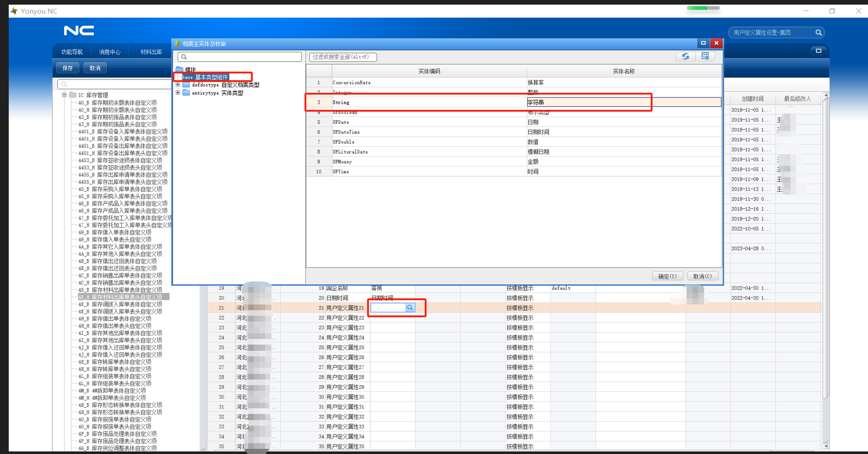Select the ConversionRate entity row

point(513,83)
